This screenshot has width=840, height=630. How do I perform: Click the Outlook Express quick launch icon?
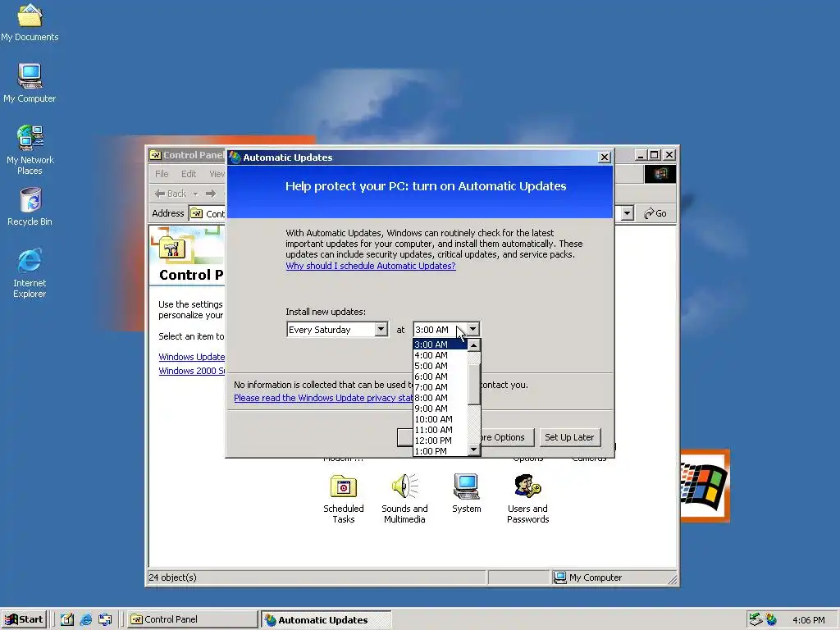click(x=105, y=619)
